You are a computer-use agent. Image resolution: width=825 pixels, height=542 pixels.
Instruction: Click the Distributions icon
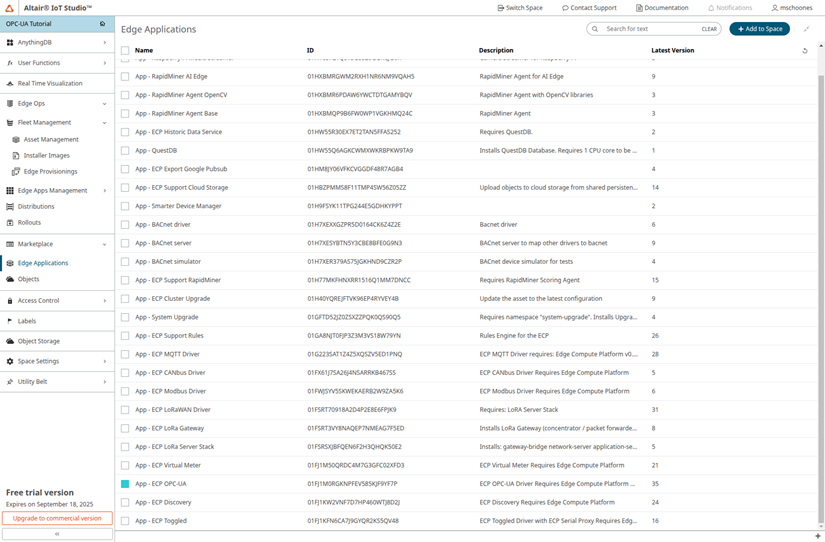click(x=9, y=207)
